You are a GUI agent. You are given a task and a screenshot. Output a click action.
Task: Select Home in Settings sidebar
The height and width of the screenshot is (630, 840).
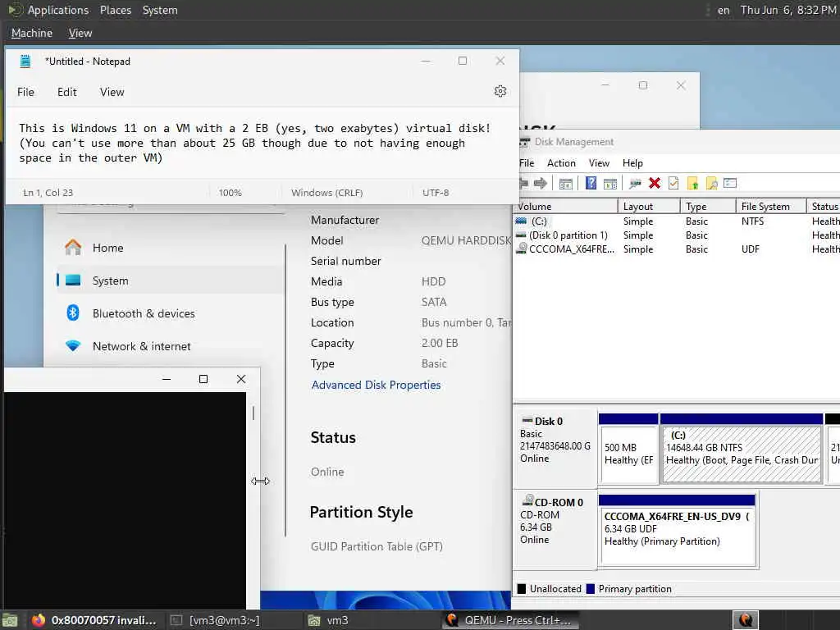pos(171,248)
